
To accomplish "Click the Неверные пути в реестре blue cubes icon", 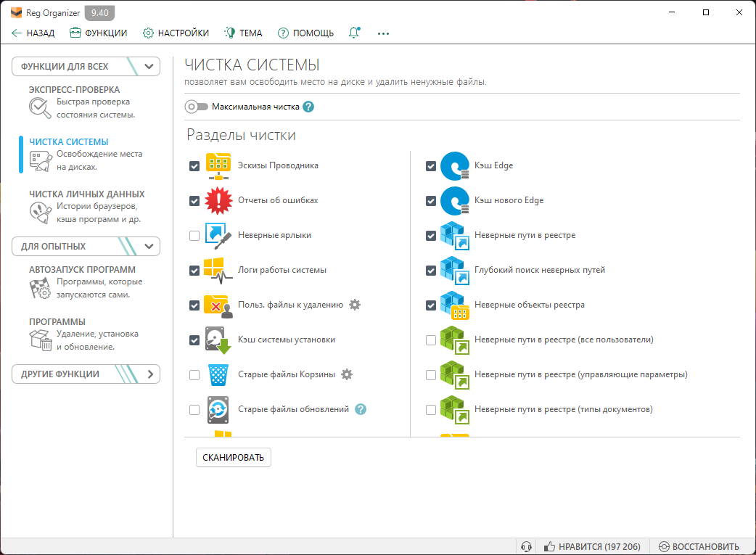I will coord(455,236).
